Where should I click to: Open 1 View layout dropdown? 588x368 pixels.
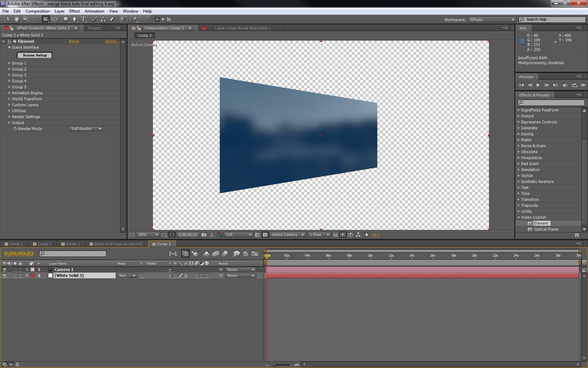[319, 235]
